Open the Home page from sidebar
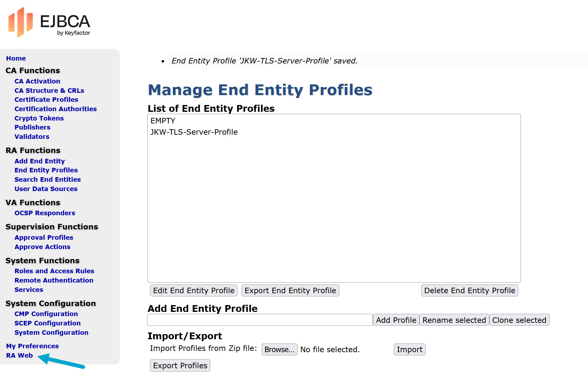 [15, 58]
